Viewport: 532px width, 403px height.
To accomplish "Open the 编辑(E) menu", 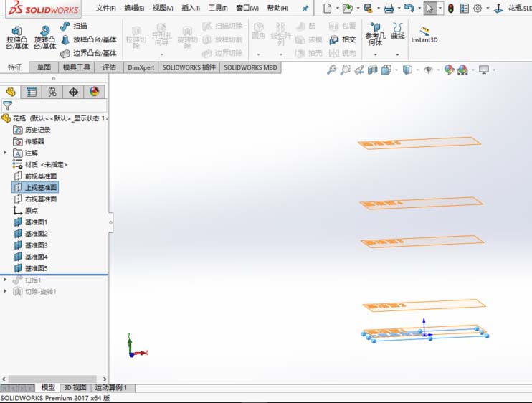I will click(x=134, y=8).
